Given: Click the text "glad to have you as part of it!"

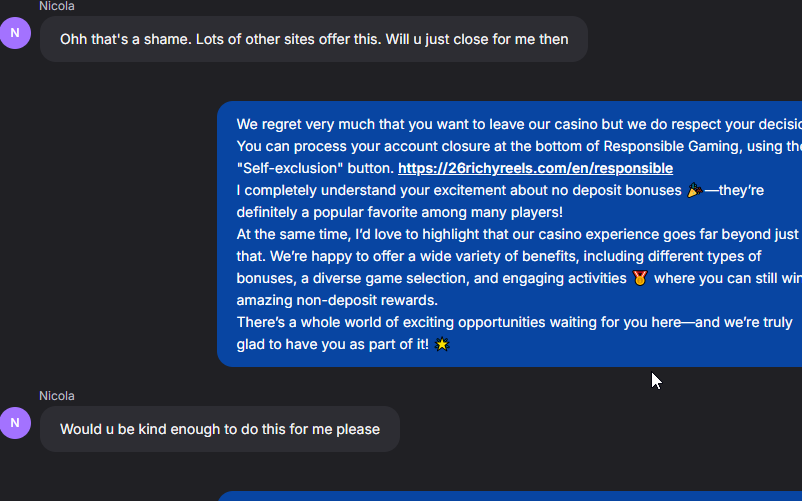Looking at the screenshot, I should pos(332,344).
